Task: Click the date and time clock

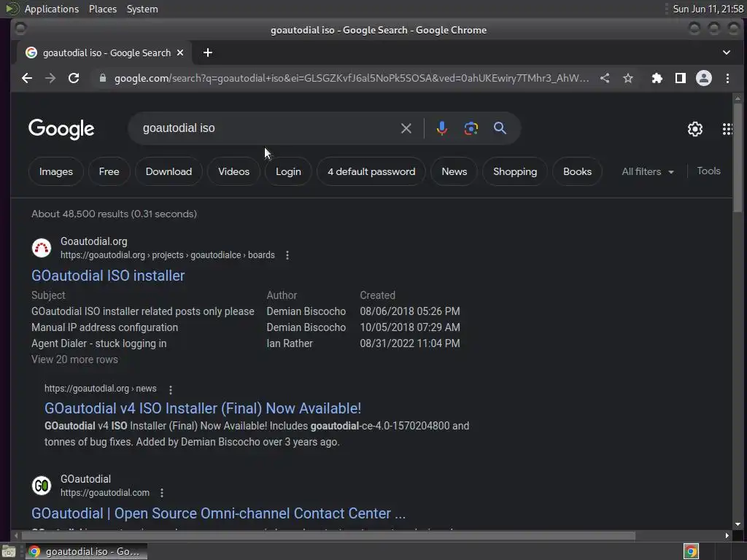Action: (708, 9)
